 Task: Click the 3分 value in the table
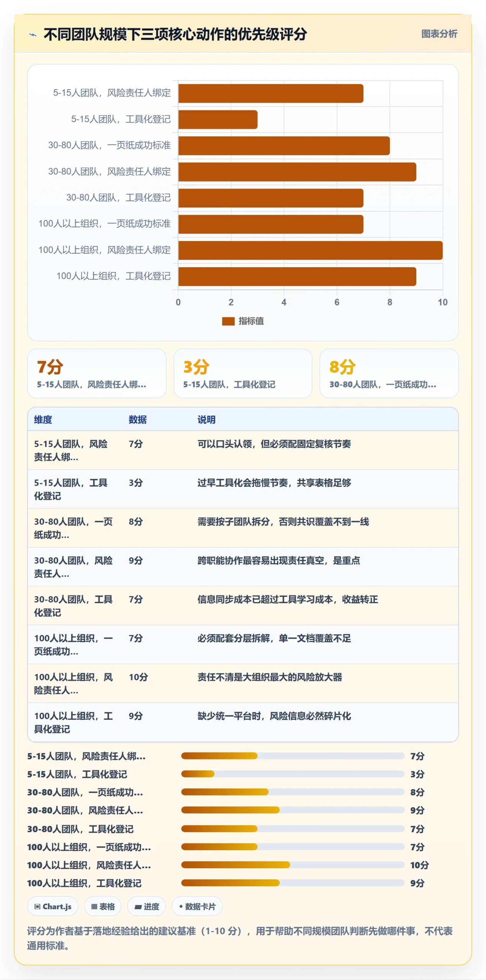136,482
